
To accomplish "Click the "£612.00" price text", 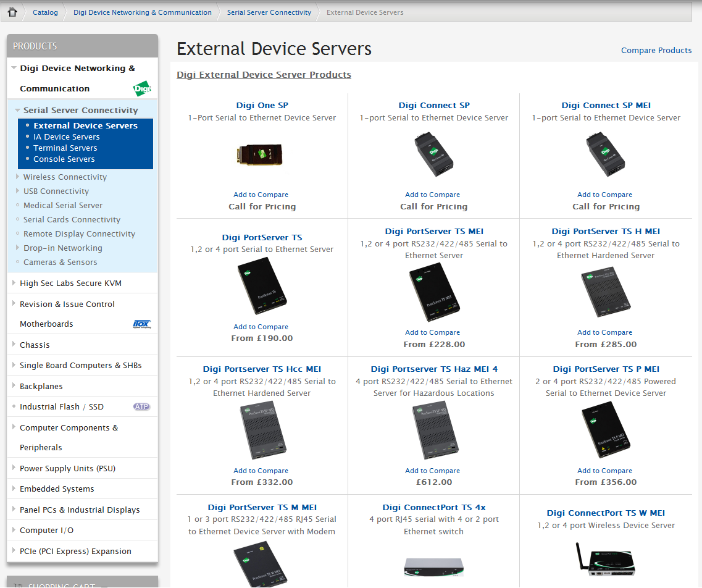I will tap(434, 482).
